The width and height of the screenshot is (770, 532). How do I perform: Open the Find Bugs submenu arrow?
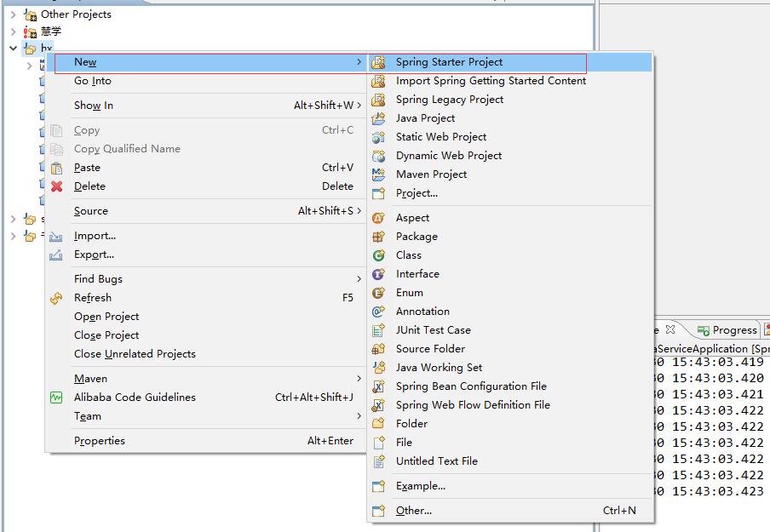(359, 278)
